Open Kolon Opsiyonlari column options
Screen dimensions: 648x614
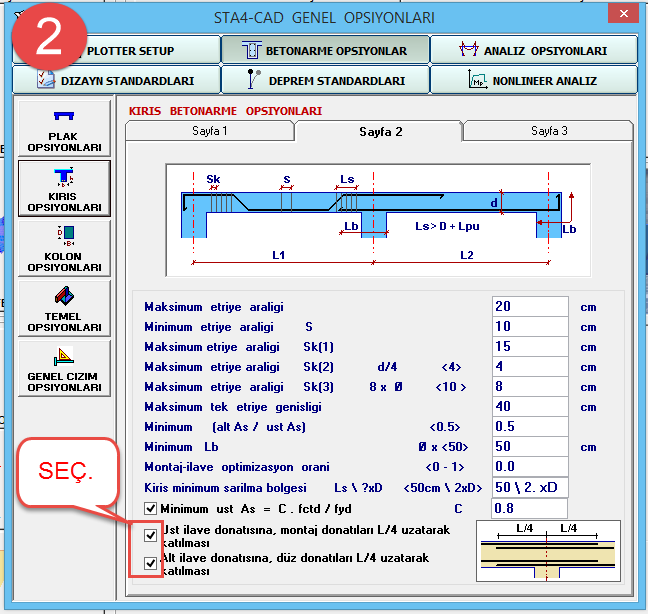(64, 250)
